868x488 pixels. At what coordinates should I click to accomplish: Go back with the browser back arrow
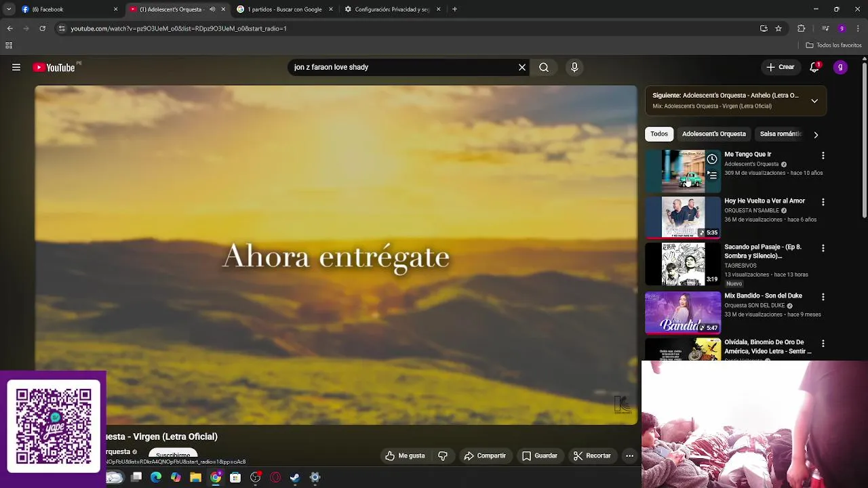click(9, 28)
